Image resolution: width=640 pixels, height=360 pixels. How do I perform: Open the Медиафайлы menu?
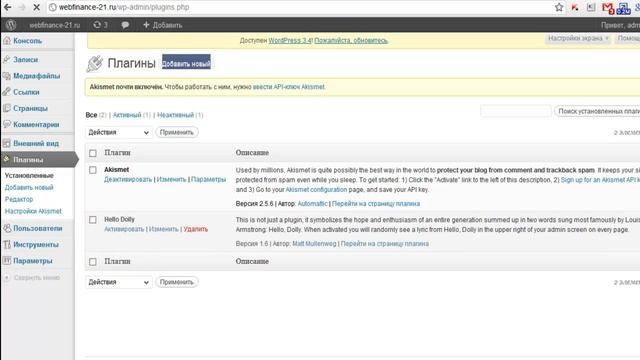[x=36, y=76]
